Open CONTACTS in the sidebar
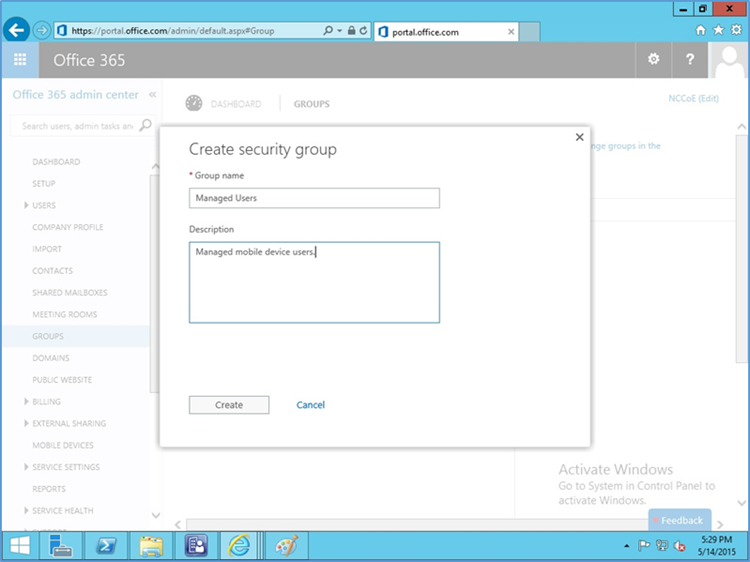Image resolution: width=750 pixels, height=562 pixels. pyautogui.click(x=53, y=271)
